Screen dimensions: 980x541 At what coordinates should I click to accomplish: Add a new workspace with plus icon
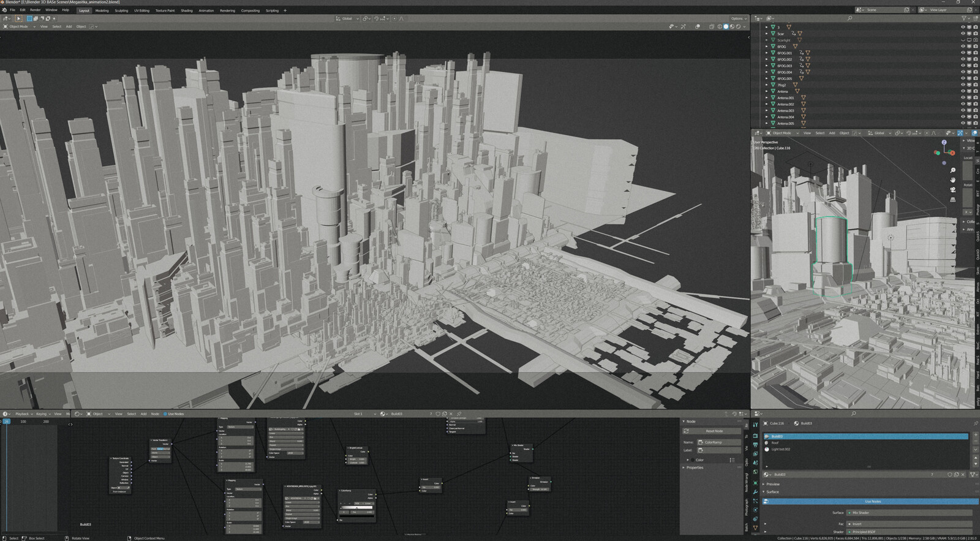(x=285, y=10)
